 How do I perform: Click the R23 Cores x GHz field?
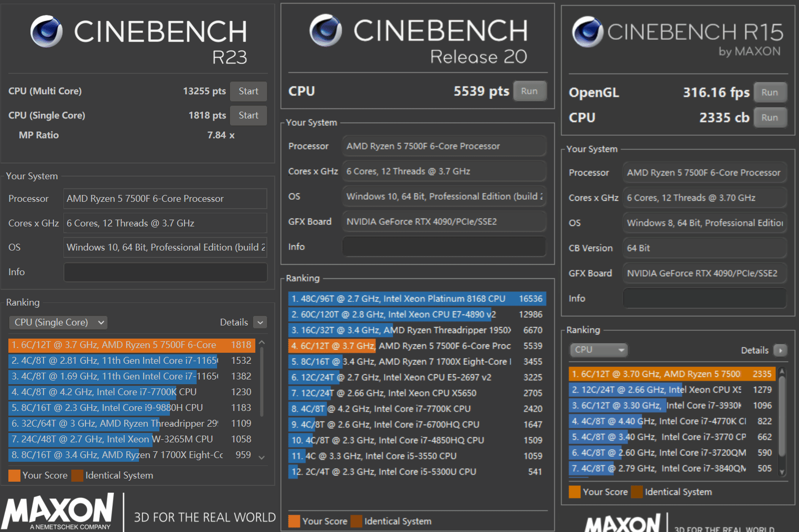point(165,223)
